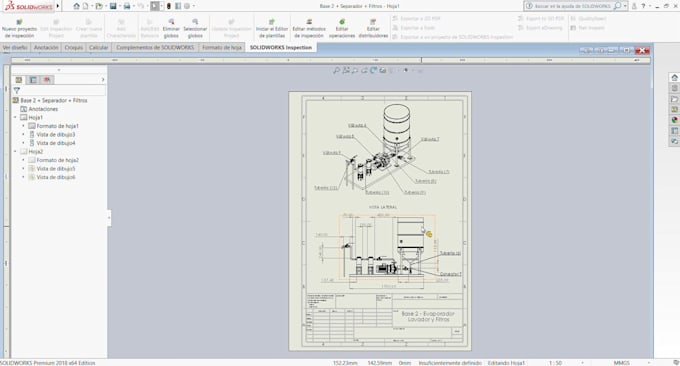Screen dimensions: 680x366
Task: Open the FeatureManager design tree tab icon
Action: coord(19,80)
